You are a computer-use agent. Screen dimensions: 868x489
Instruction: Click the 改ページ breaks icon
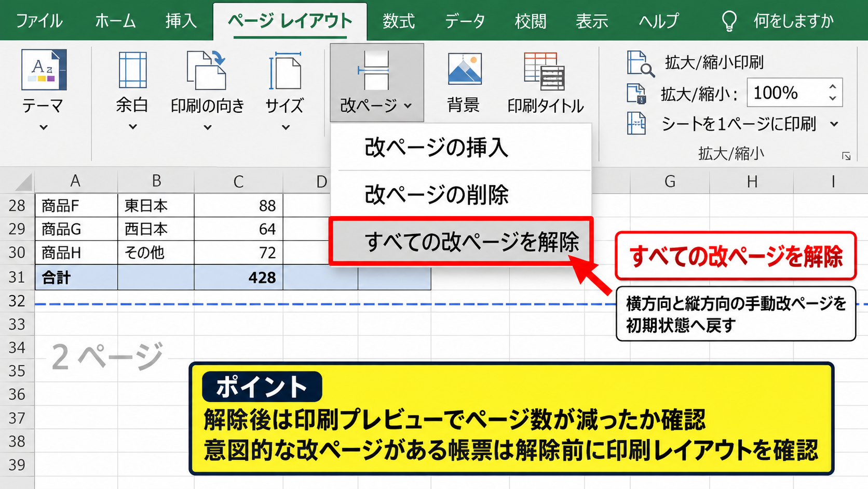coord(373,70)
